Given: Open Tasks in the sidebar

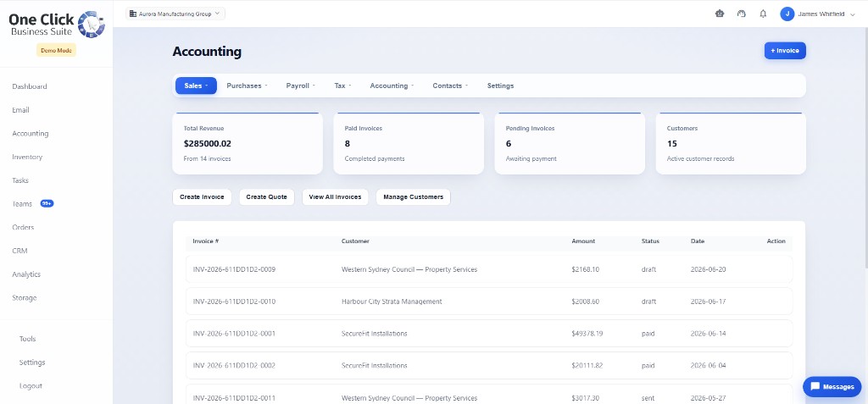Looking at the screenshot, I should pyautogui.click(x=20, y=180).
